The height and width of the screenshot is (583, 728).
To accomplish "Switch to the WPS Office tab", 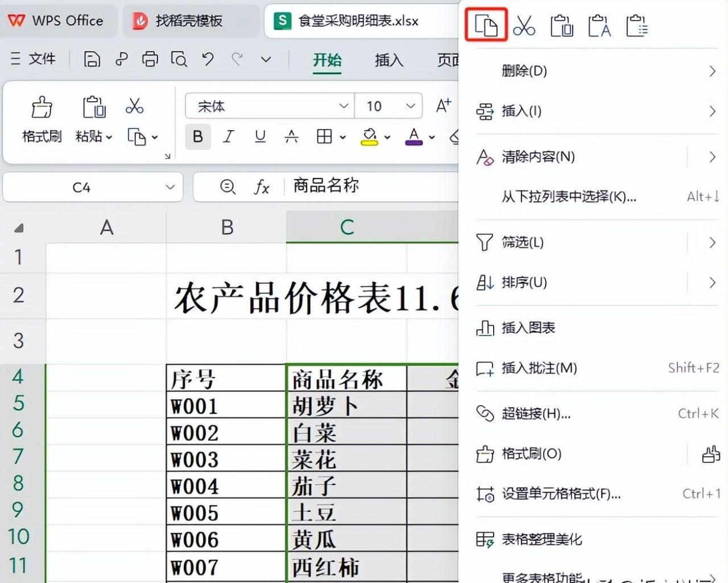I will point(57,21).
